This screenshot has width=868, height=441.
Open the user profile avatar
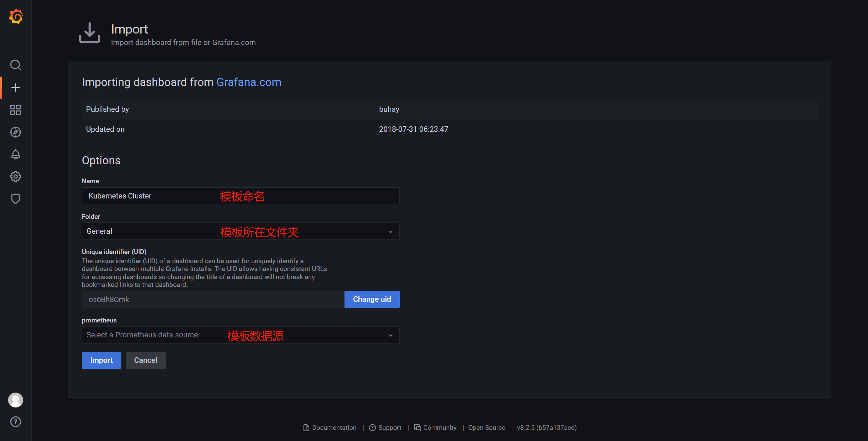tap(16, 400)
